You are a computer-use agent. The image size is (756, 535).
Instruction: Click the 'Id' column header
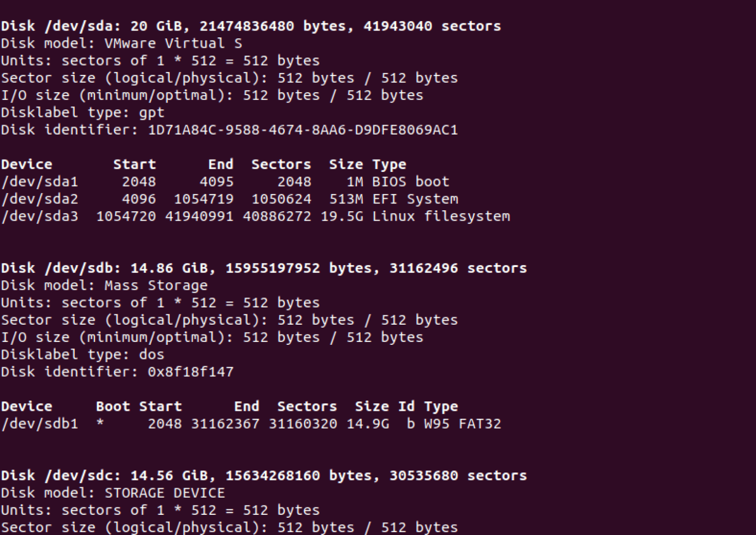406,406
